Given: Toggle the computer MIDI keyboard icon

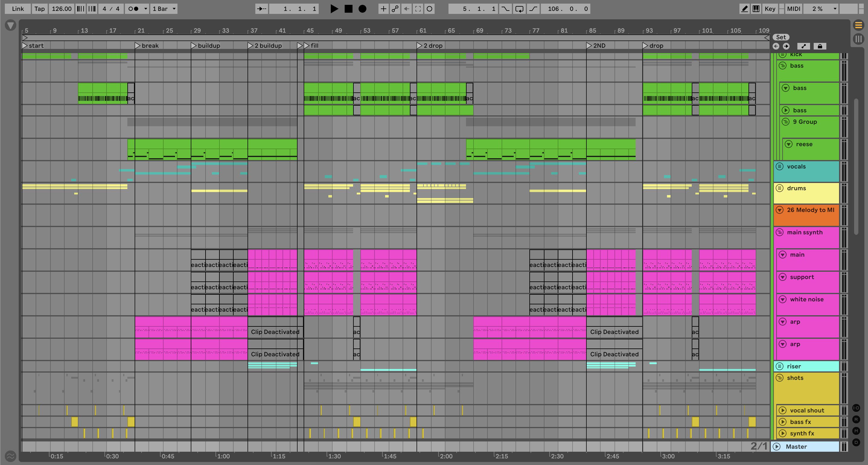Looking at the screenshot, I should 756,9.
